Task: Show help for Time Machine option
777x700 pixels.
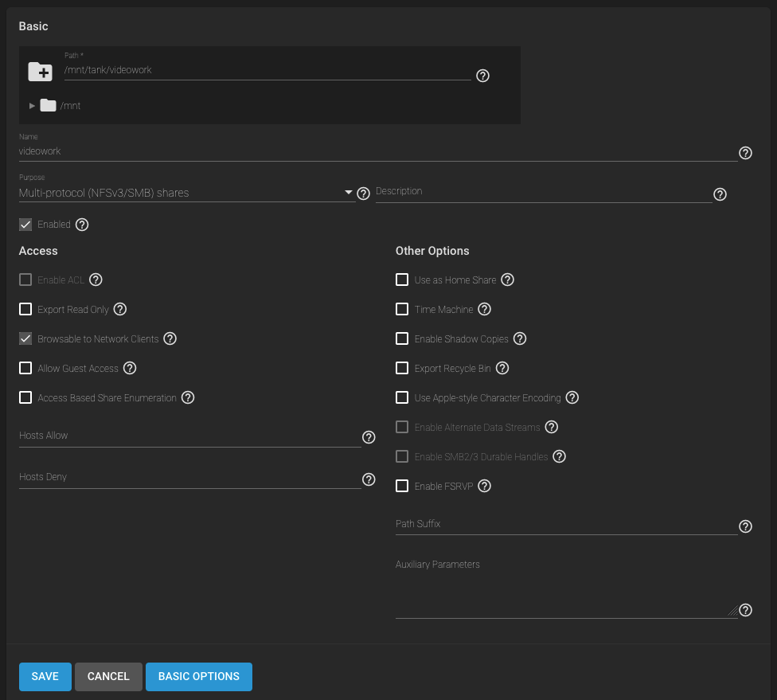Action: [x=485, y=309]
